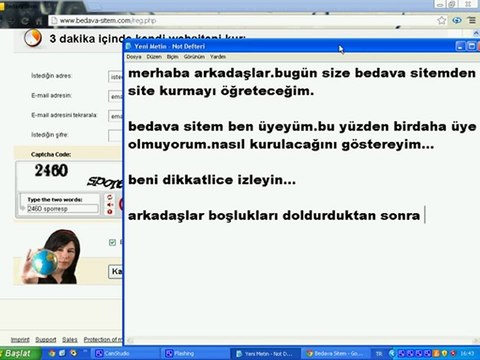The image size is (480, 360).
Task: Click the eye extension icon in browser
Action: coord(457,20)
